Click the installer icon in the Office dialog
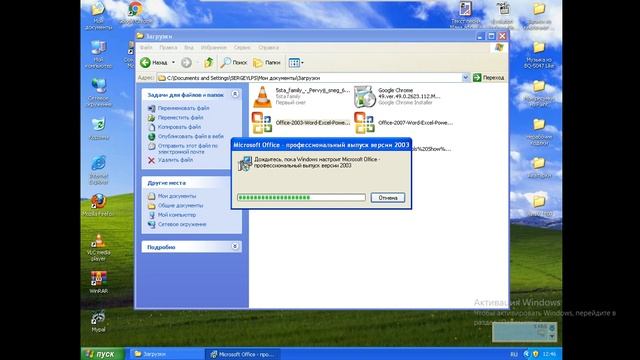The height and width of the screenshot is (360, 640). (x=245, y=163)
